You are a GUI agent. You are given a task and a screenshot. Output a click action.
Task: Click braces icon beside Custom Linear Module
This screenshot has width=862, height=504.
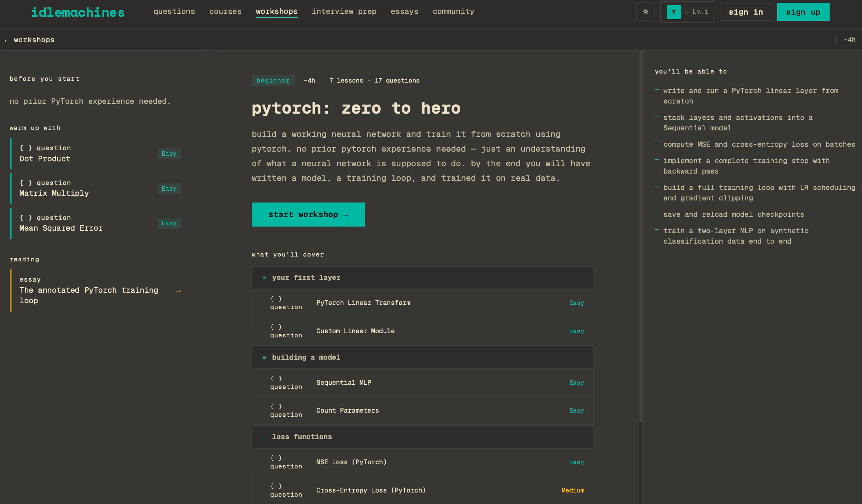coord(276,327)
